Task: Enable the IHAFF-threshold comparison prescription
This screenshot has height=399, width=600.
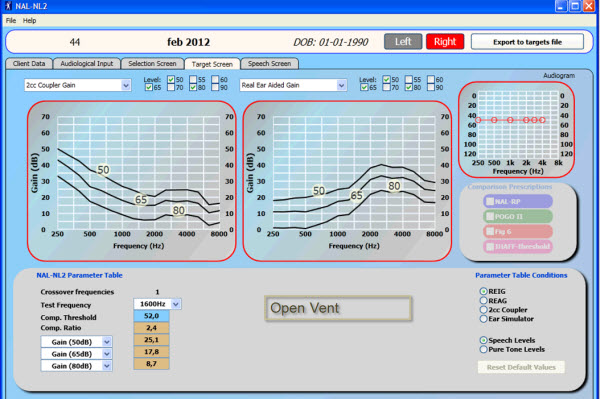Action: tap(490, 247)
